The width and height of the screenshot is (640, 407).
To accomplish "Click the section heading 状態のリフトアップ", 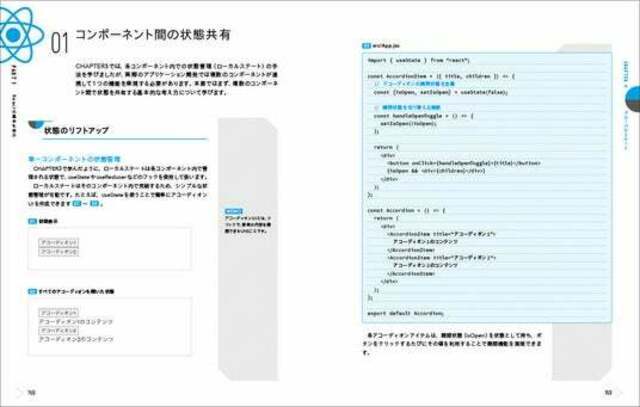I will [76, 131].
